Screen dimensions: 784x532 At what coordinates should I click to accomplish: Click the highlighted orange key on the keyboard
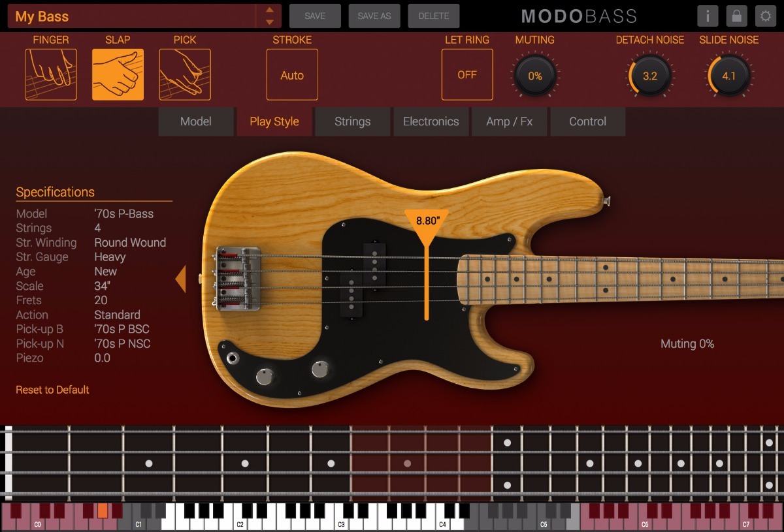click(x=103, y=510)
